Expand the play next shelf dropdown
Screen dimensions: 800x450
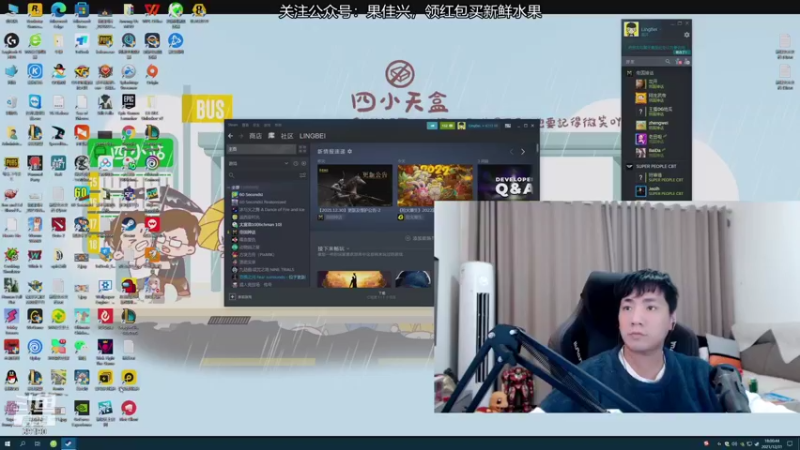click(347, 248)
